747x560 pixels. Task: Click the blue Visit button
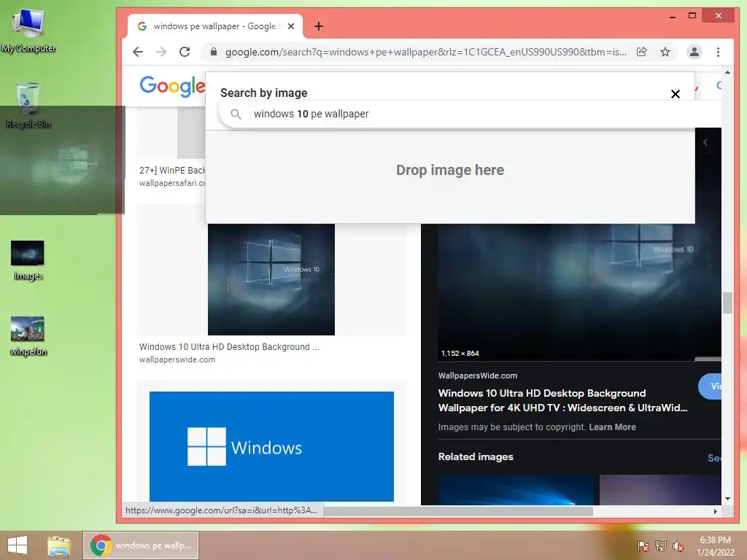[x=711, y=386]
